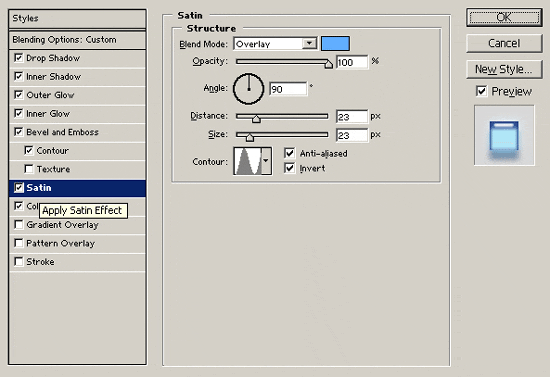Uncheck the Satin effect checkbox

pyautogui.click(x=19, y=188)
